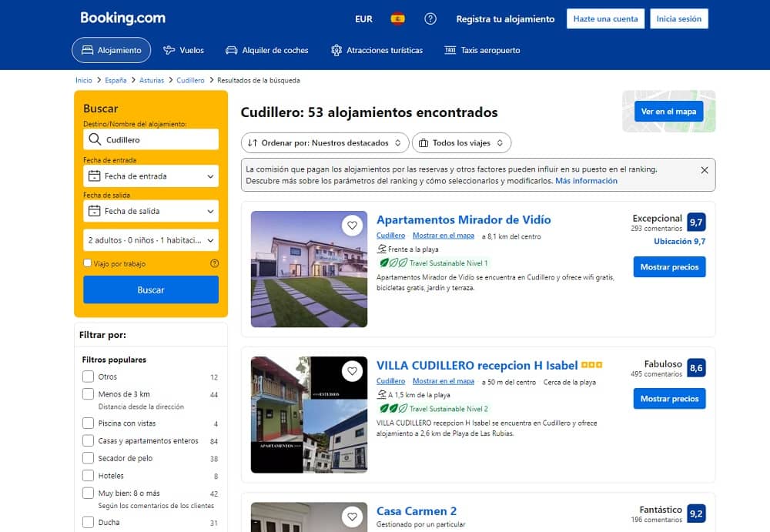
Task: Open the Más información link
Action: (586, 181)
